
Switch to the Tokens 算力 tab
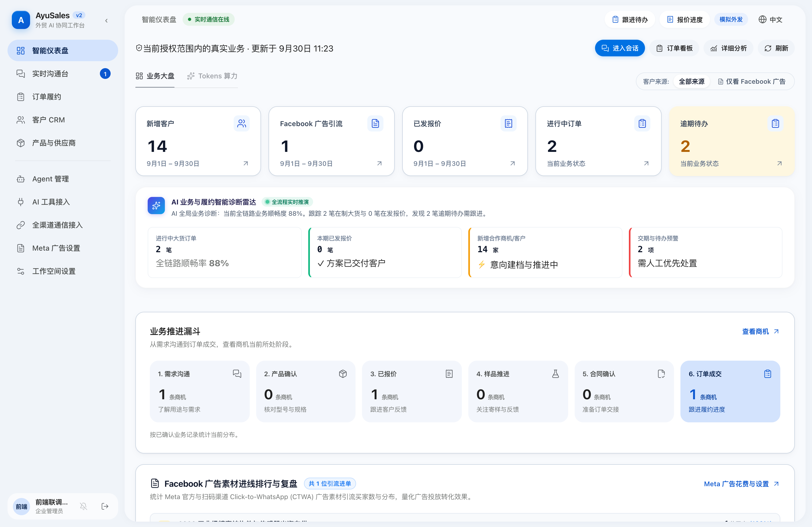pos(212,76)
